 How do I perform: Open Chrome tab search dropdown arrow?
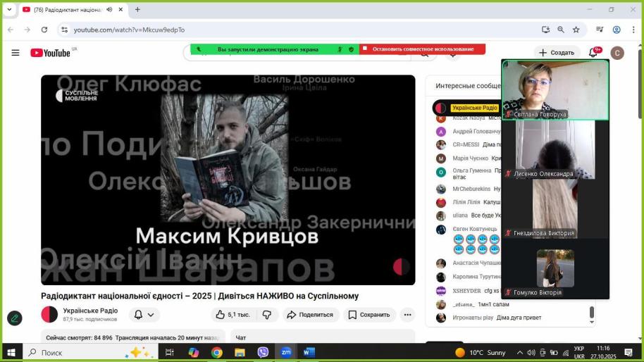pyautogui.click(x=10, y=10)
